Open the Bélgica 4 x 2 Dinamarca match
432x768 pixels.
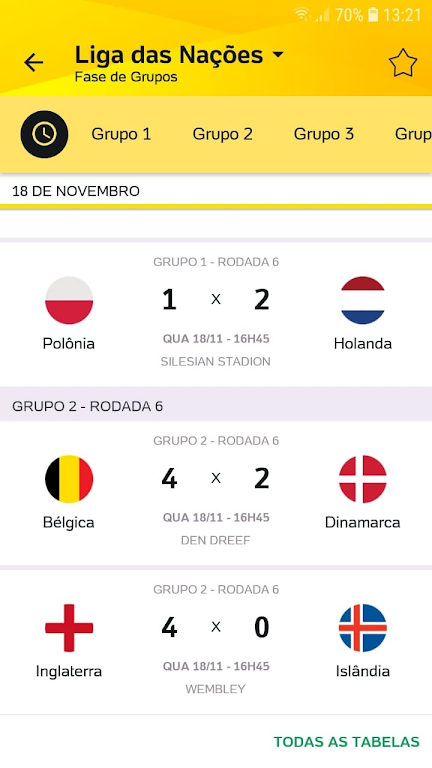tap(216, 492)
